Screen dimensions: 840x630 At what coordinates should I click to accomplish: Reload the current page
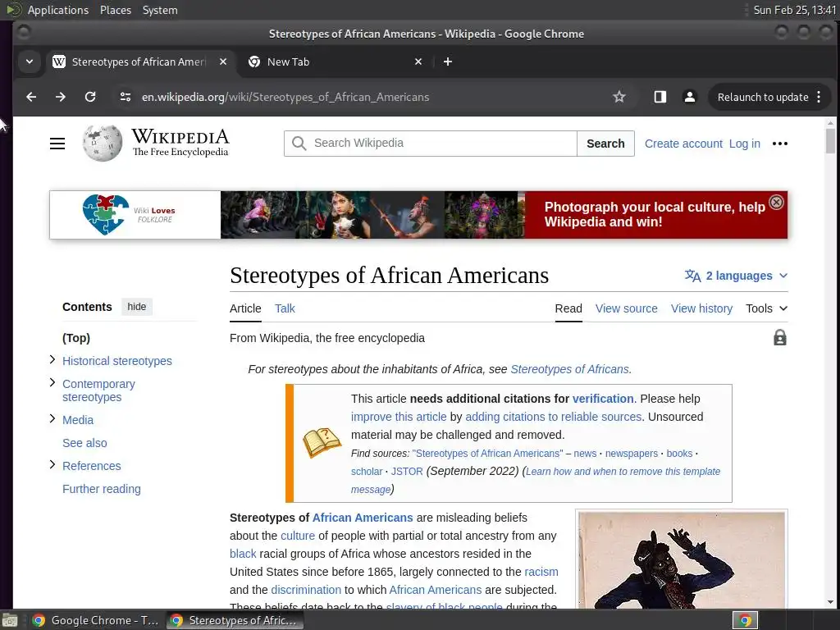click(x=90, y=97)
